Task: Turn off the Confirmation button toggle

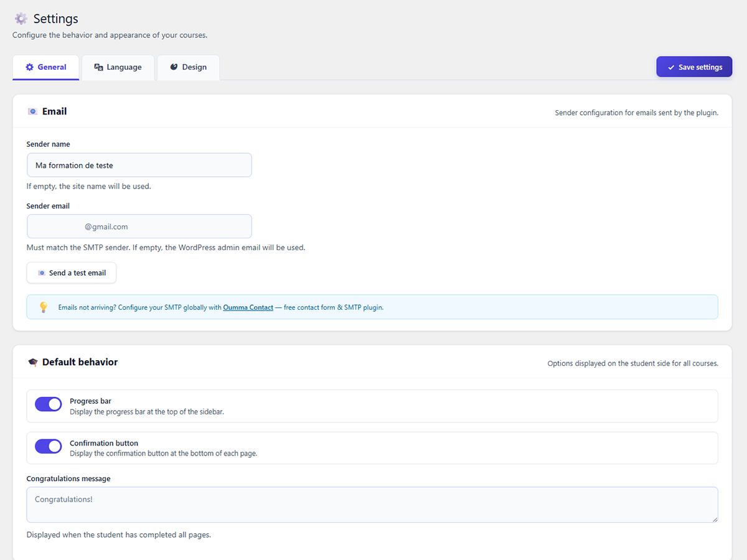Action: [49, 446]
